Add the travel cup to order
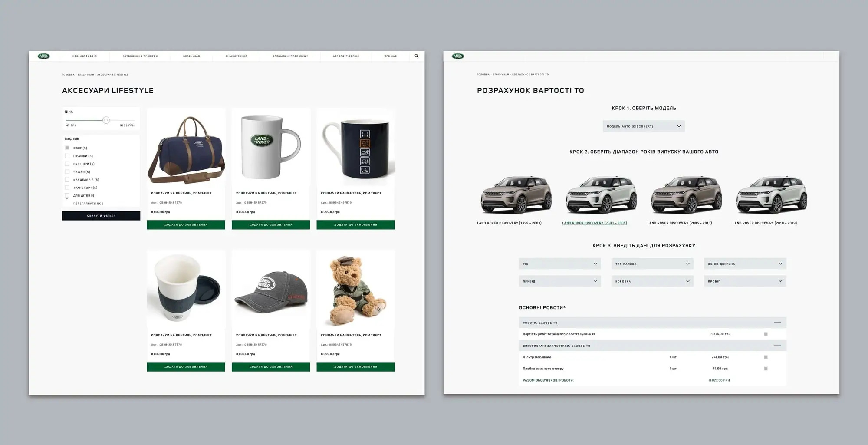Viewport: 868px width, 445px height. click(x=186, y=367)
